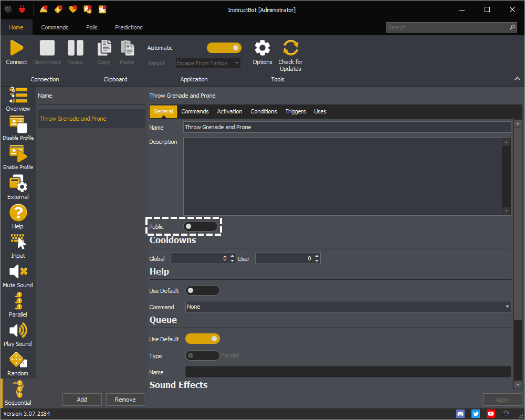Click the Name column header
The width and height of the screenshot is (525, 420).
(45, 96)
